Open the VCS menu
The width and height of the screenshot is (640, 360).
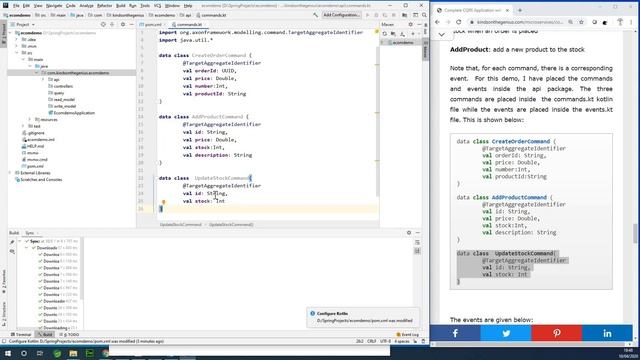(157, 6)
